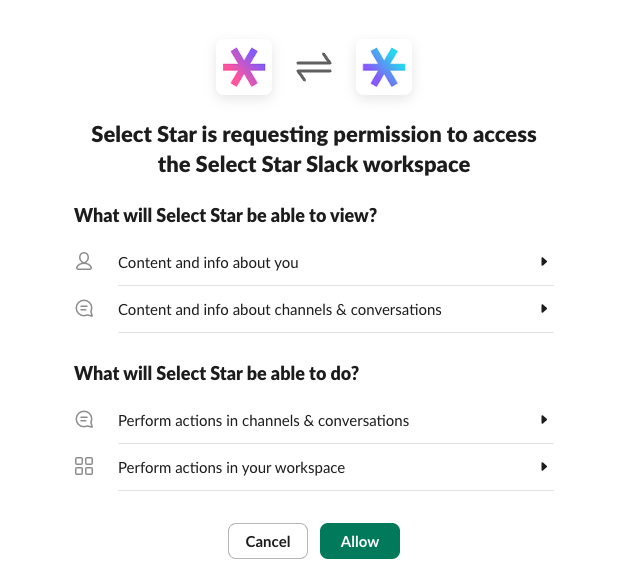Open 'Content and info about channels & conversations' row
This screenshot has width=638, height=579.
point(280,310)
